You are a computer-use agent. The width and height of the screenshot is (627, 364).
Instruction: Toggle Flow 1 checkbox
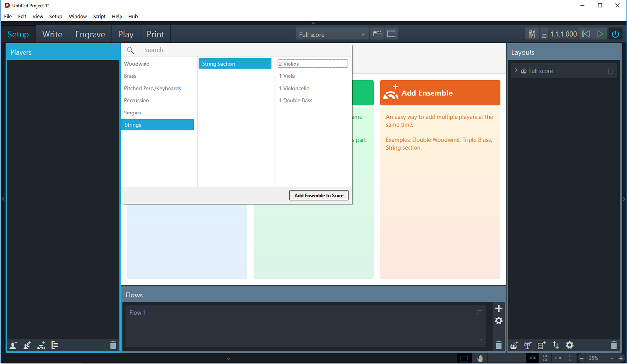tap(480, 313)
